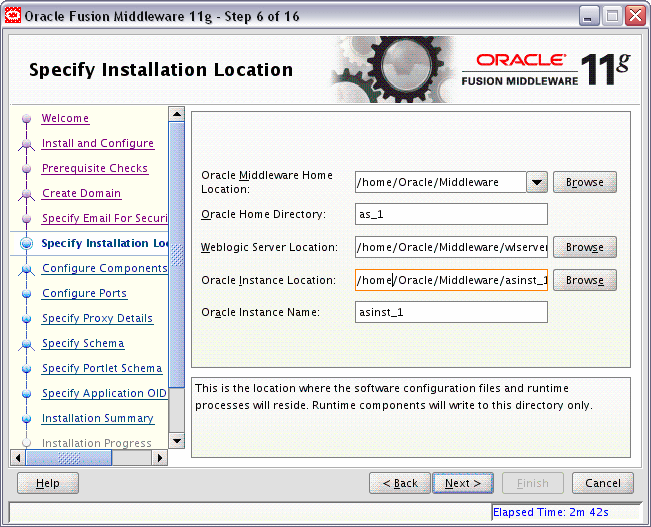Jump to the Create Domain step
Viewport: 651px width, 527px height.
pyautogui.click(x=81, y=193)
